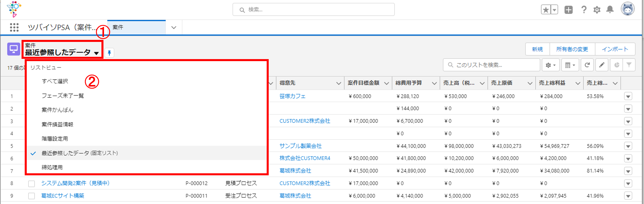Open row actions menu for row 7

pyautogui.click(x=628, y=171)
